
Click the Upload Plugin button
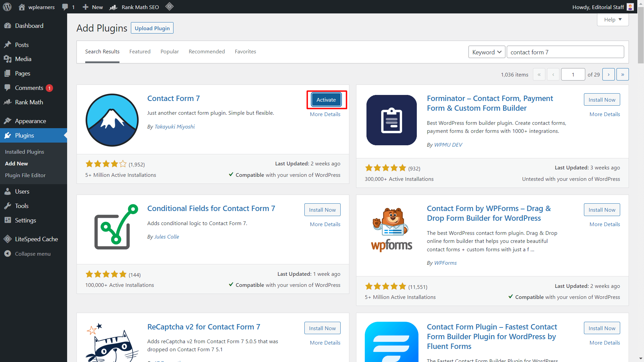152,28
